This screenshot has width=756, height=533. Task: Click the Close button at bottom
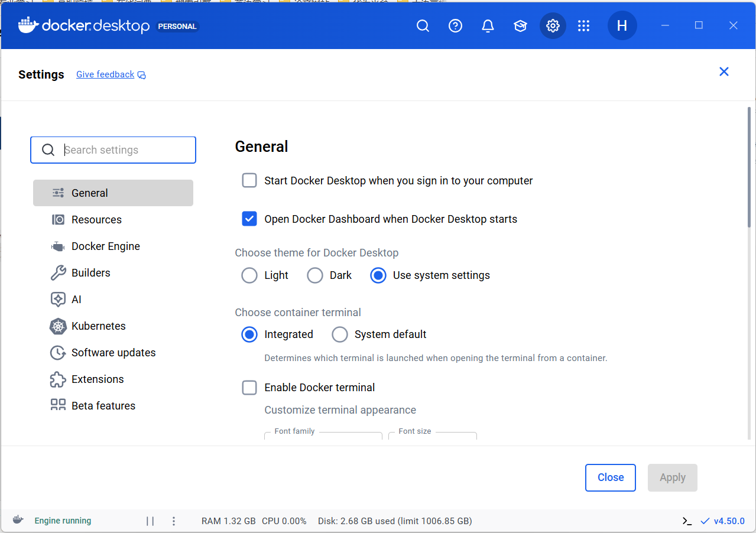click(611, 477)
